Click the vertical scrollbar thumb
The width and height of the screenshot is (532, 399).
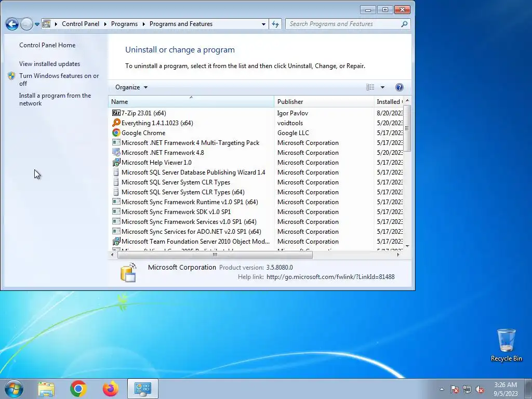tap(407, 128)
